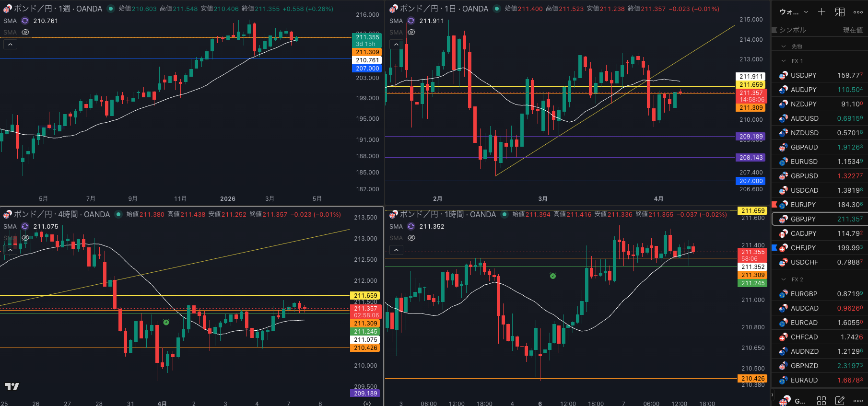Image resolution: width=868 pixels, height=406 pixels.
Task: Open chart settings gear on 4-hour time axis
Action: click(x=367, y=403)
